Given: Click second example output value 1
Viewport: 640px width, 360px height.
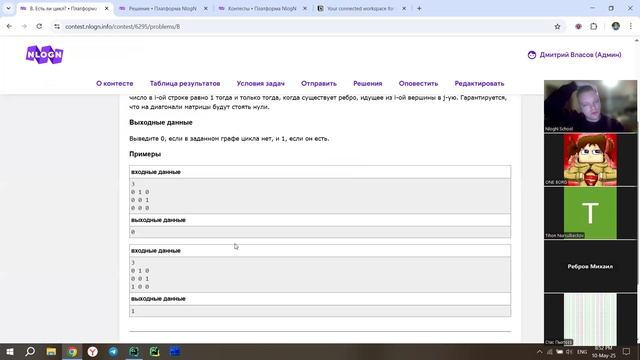Looking at the screenshot, I should [x=133, y=311].
